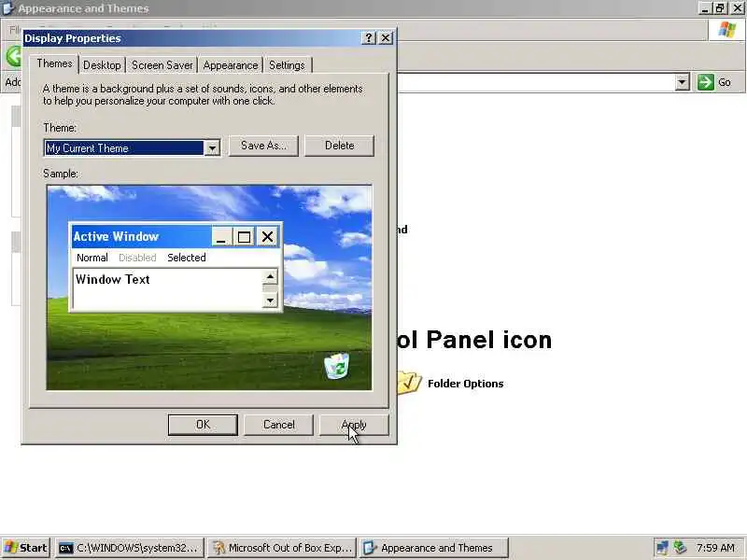Click sample window maximize icon

pyautogui.click(x=245, y=237)
